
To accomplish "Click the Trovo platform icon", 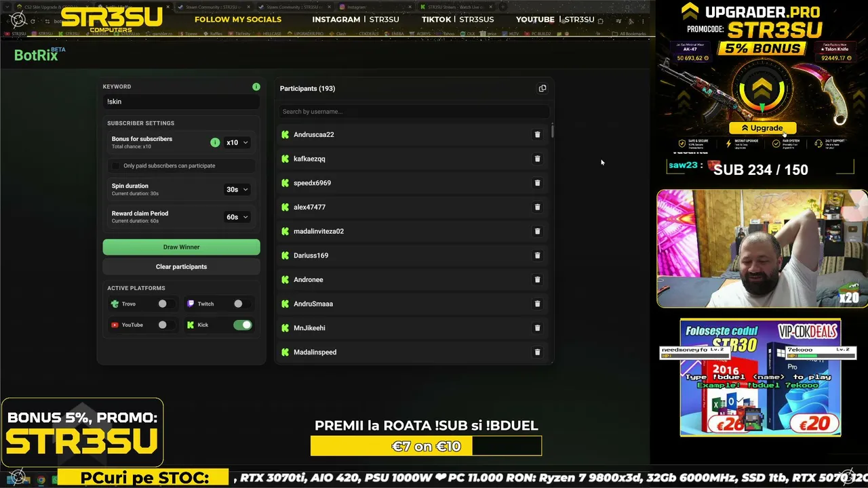I will [x=115, y=304].
